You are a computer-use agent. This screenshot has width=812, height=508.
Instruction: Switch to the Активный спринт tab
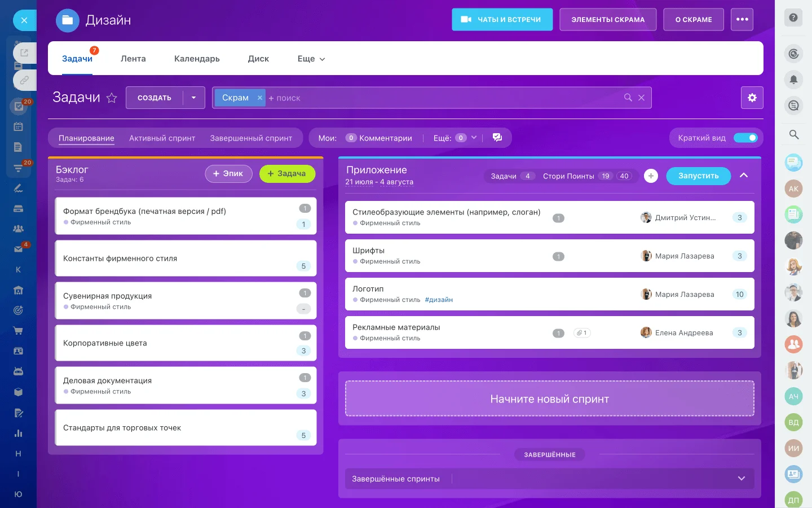coord(162,138)
